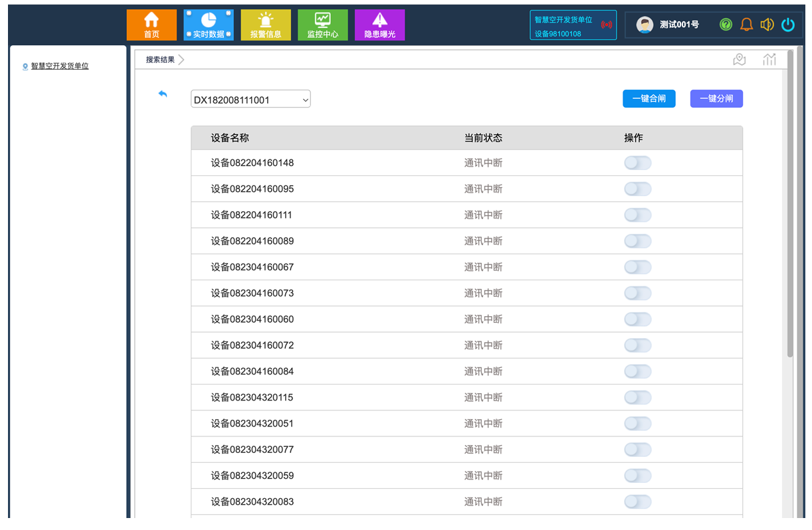The image size is (812, 530).
Task: Click the red alarm signal icon
Action: coord(606,25)
